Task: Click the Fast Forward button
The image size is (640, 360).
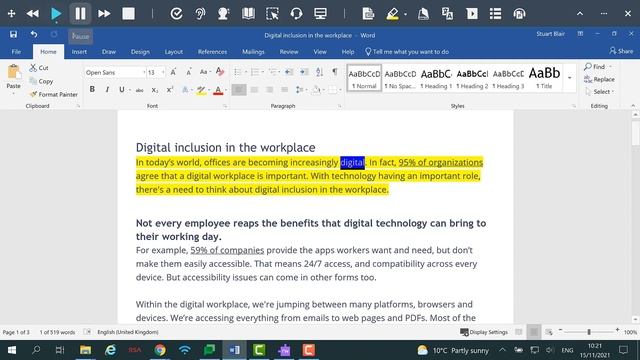Action: 104,14
